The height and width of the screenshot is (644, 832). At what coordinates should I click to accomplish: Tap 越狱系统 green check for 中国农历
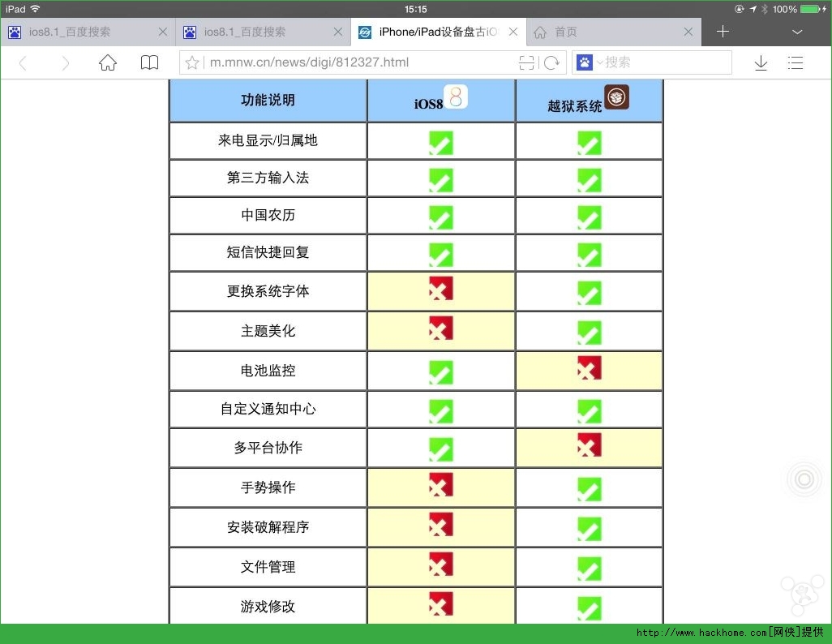590,217
